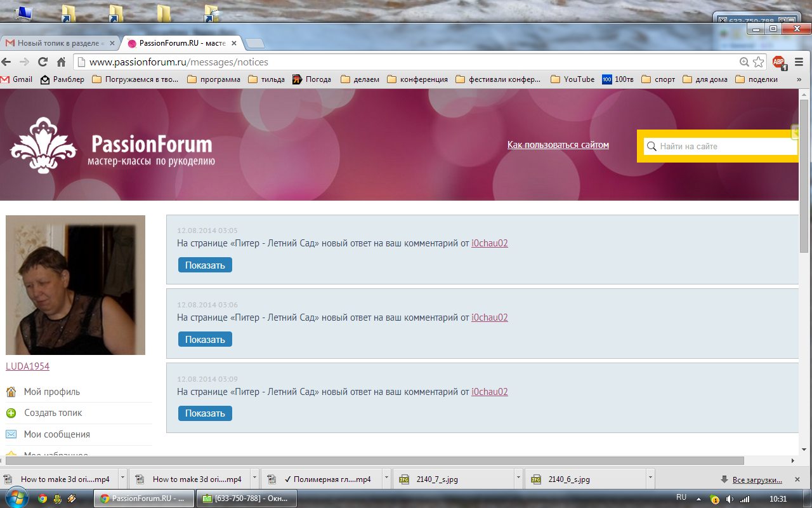The width and height of the screenshot is (812, 508).
Task: Click the LUDA1954 profile photo
Action: [75, 285]
